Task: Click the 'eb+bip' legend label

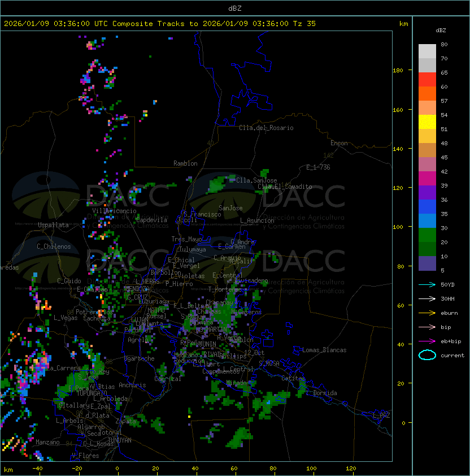Action: pyautogui.click(x=451, y=341)
